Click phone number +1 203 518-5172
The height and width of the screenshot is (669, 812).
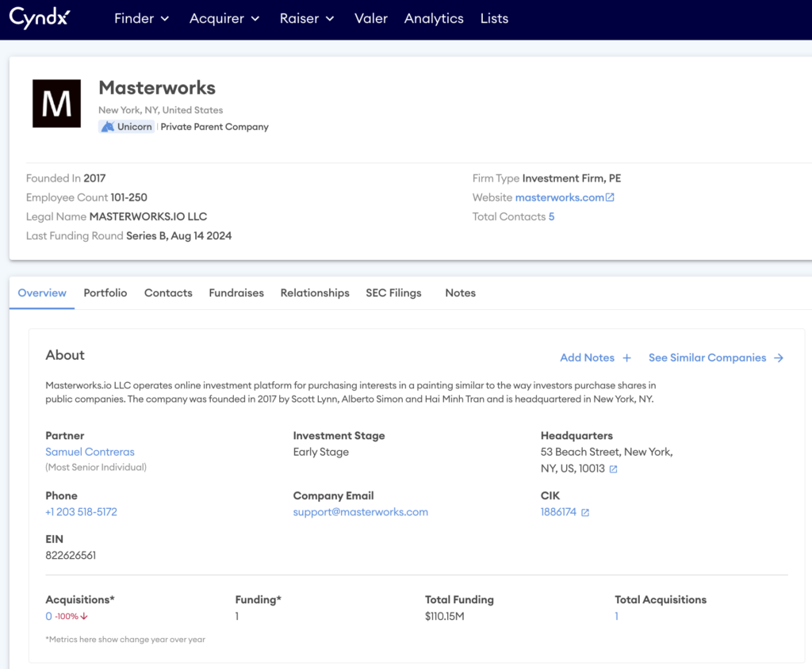point(82,512)
